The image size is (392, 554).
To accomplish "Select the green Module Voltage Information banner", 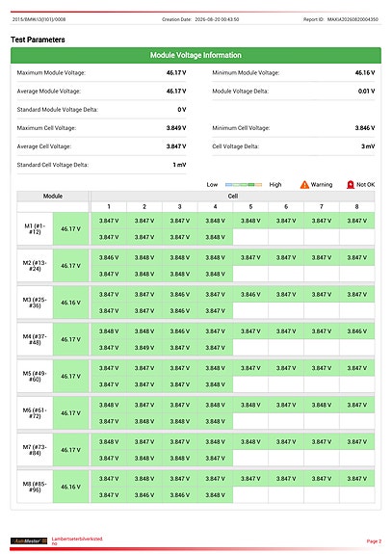I will [x=196, y=55].
